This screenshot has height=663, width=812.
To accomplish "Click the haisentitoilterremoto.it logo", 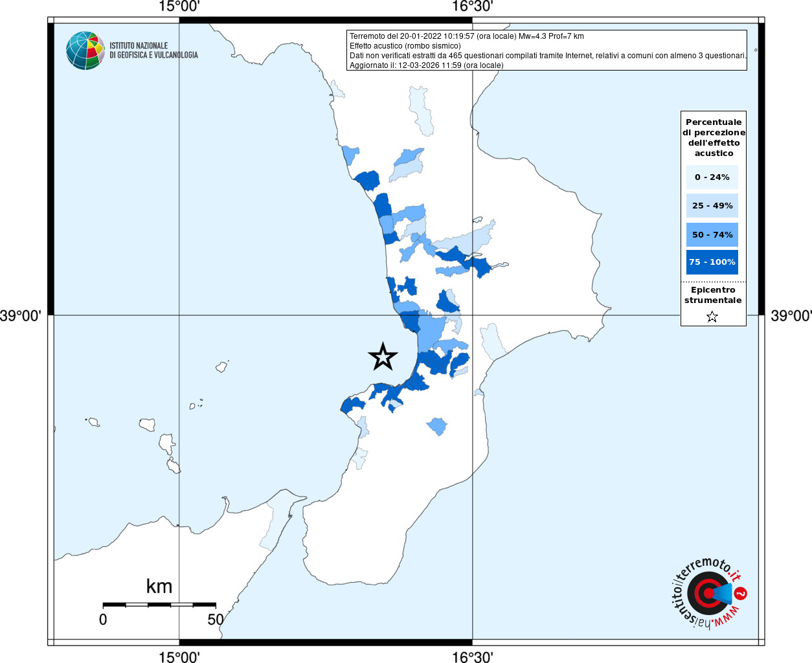I will [x=708, y=593].
